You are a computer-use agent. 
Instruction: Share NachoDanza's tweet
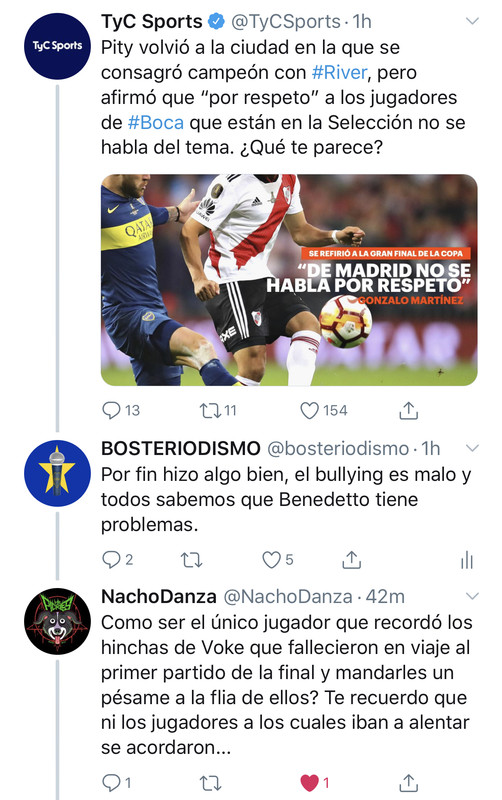(409, 782)
